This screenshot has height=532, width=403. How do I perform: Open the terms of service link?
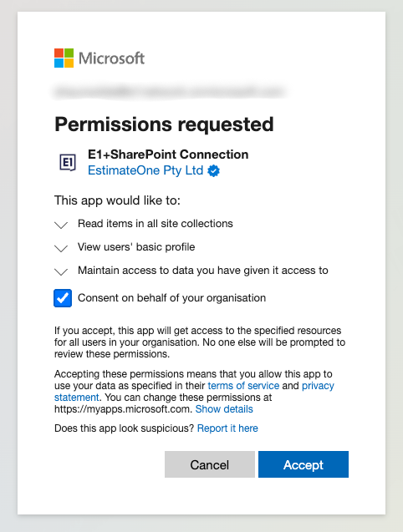243,386
